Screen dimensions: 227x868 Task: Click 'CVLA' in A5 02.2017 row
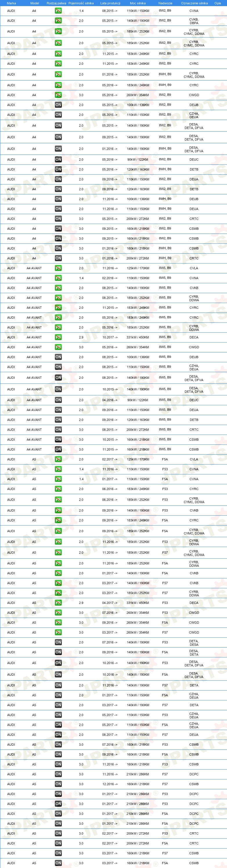click(194, 459)
